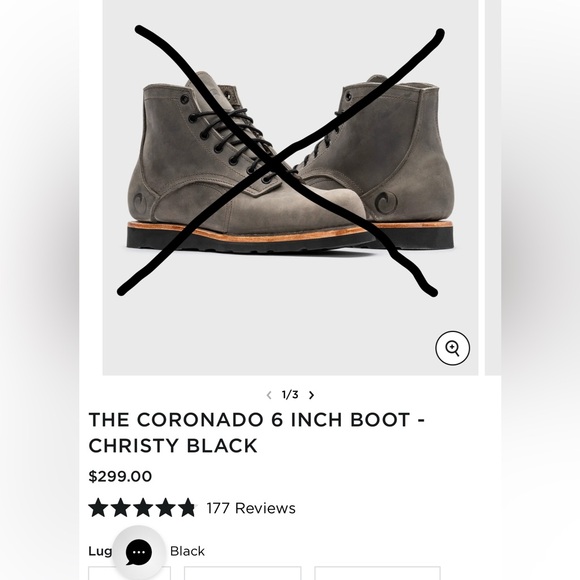The width and height of the screenshot is (580, 580).
Task: Click the fourth rating star
Action: [x=165, y=508]
